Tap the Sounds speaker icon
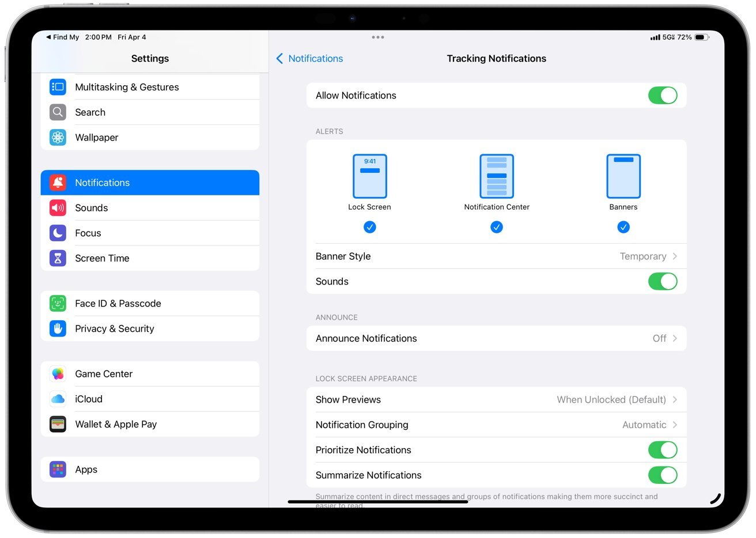 pyautogui.click(x=58, y=208)
